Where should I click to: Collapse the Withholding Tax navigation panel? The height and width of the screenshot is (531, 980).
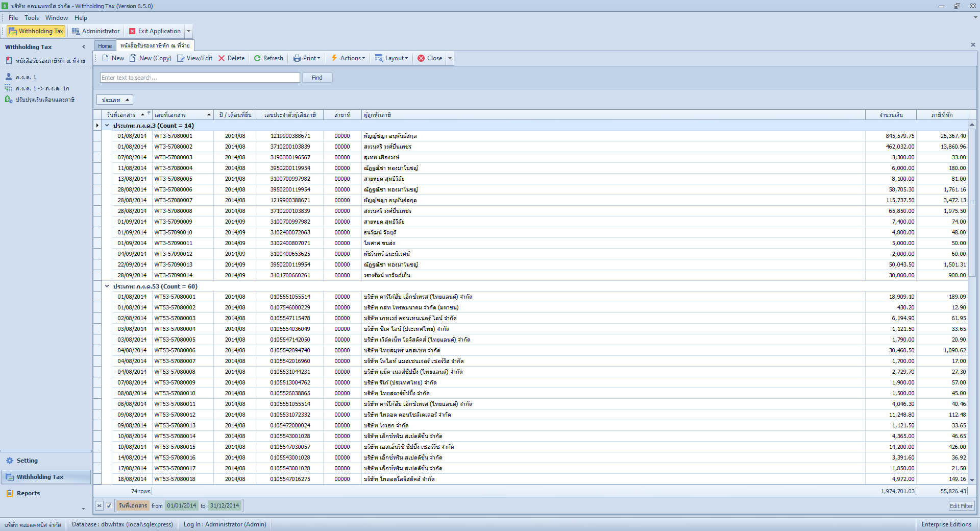pos(84,47)
